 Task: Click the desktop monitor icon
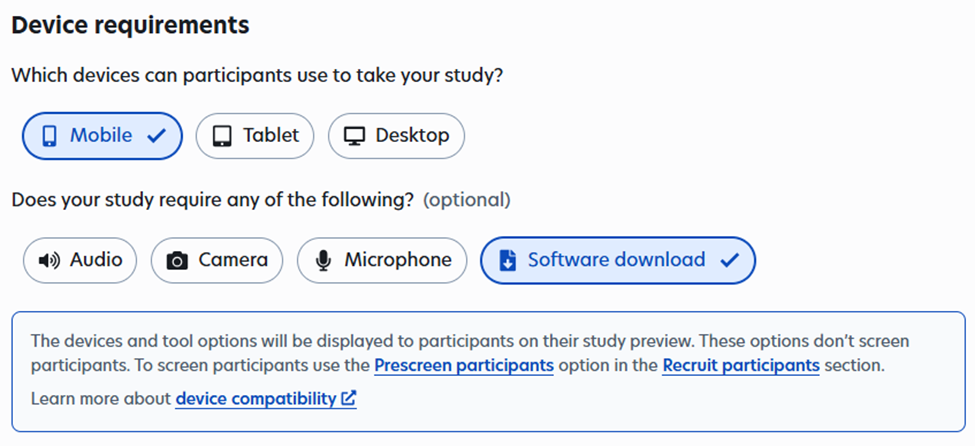click(x=354, y=136)
